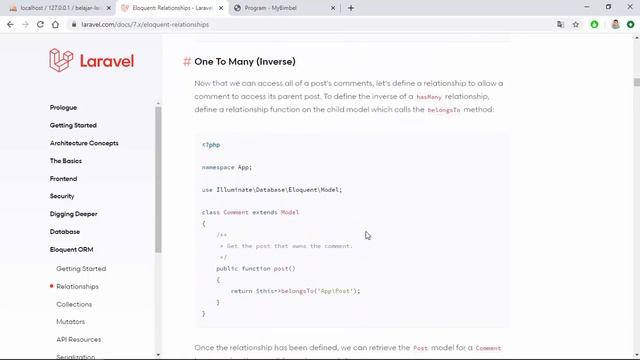Click the 'public function post()' code line

256,269
